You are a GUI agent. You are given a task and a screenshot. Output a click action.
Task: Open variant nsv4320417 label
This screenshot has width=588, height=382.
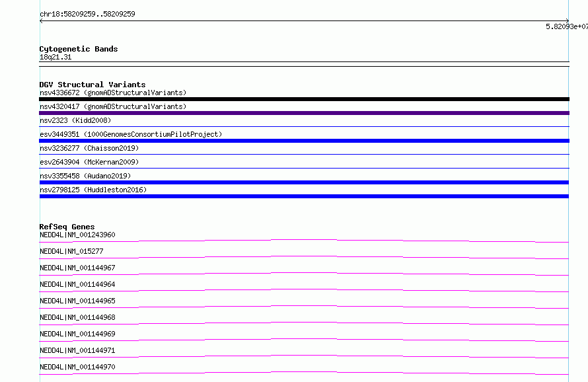click(x=113, y=106)
